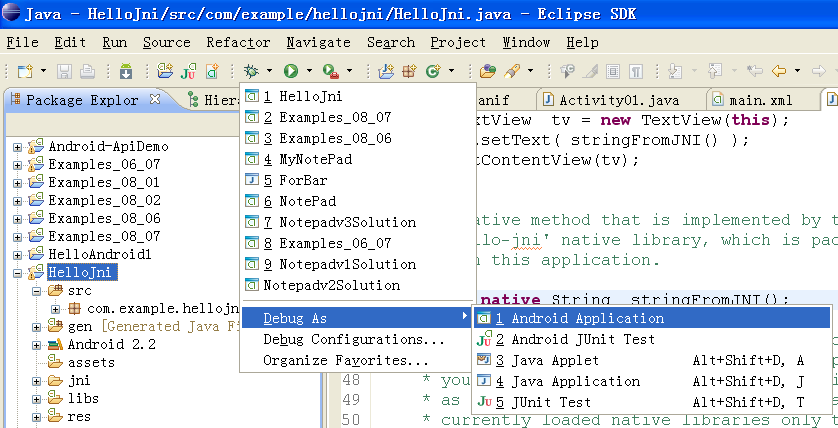Expand the Android-ApiDemo project node
This screenshot has width=838, height=428.
point(18,147)
